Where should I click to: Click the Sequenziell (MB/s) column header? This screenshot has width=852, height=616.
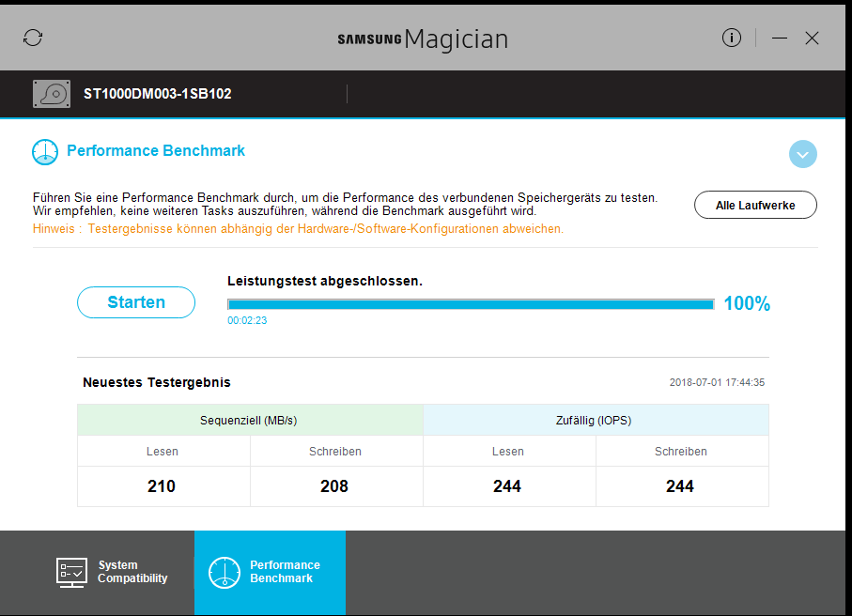click(x=250, y=420)
